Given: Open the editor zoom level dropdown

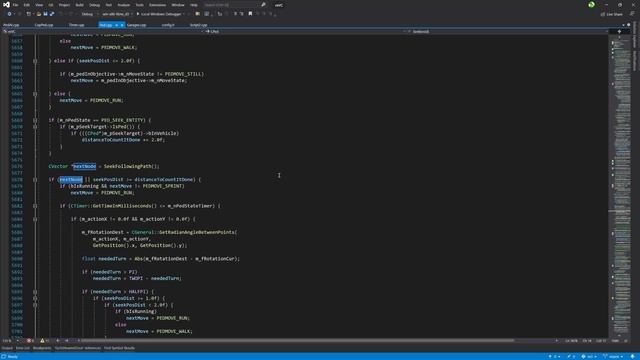Looking at the screenshot, I should [11, 340].
